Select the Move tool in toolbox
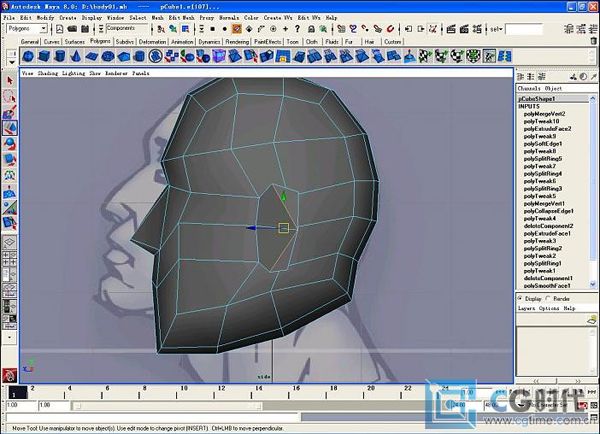 [x=10, y=128]
